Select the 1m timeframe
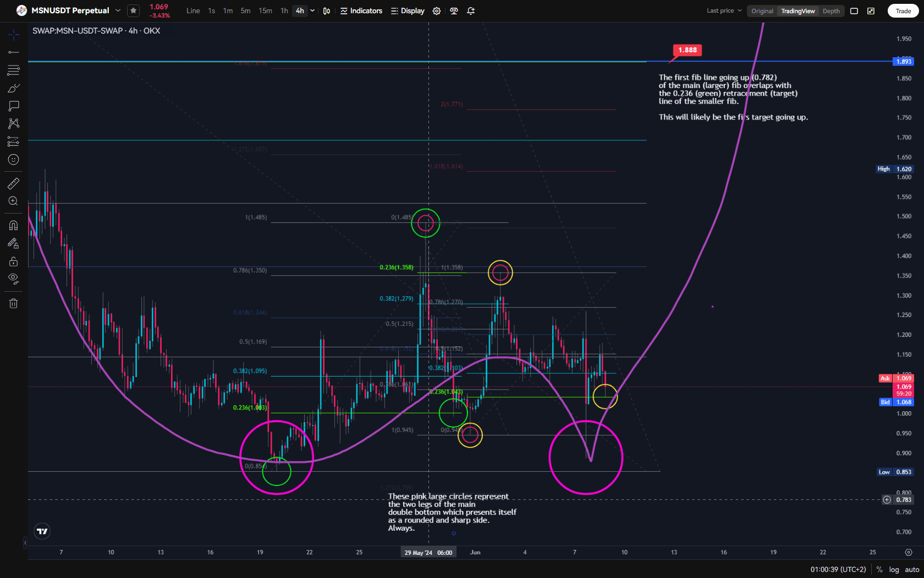 (228, 11)
